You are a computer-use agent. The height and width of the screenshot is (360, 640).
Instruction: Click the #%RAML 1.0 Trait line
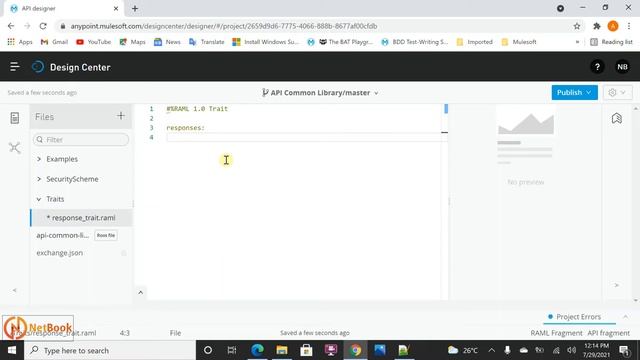[x=197, y=109]
